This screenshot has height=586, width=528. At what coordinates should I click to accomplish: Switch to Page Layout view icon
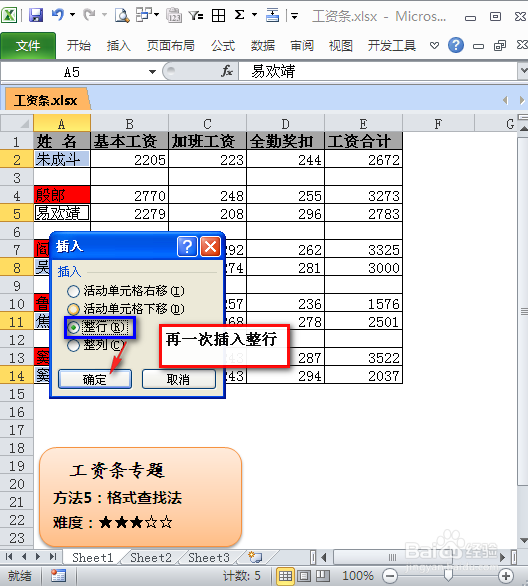tap(304, 576)
